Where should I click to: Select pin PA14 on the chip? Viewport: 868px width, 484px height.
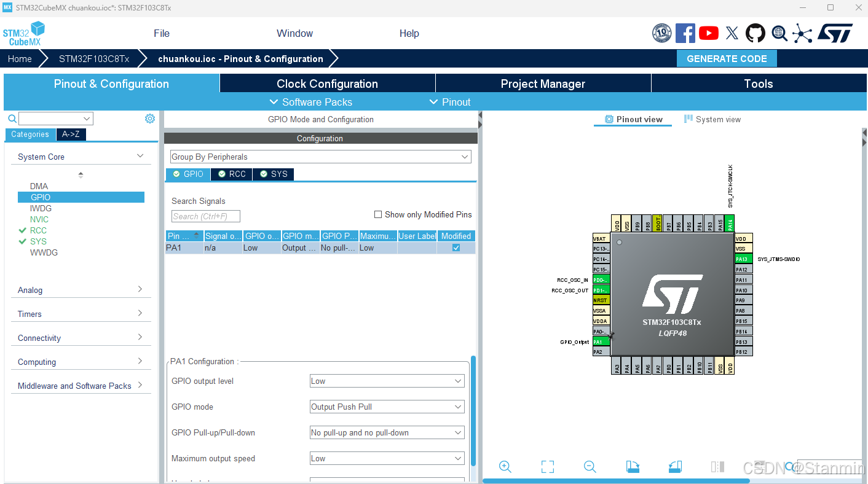pos(730,224)
